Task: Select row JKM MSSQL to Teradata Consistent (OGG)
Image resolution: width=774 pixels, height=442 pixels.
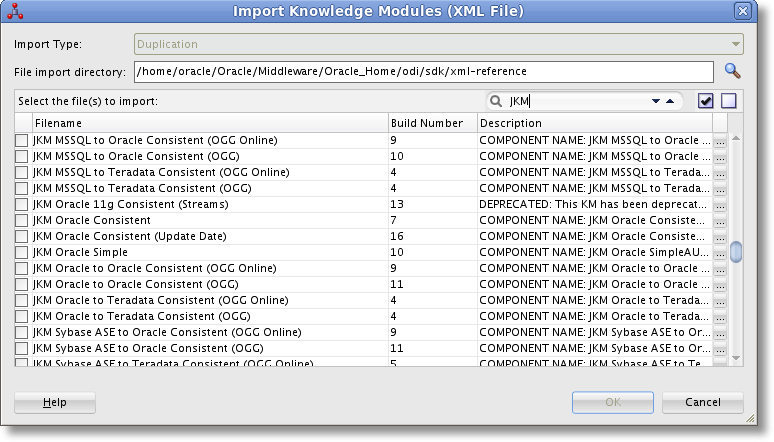Action: tap(363, 188)
